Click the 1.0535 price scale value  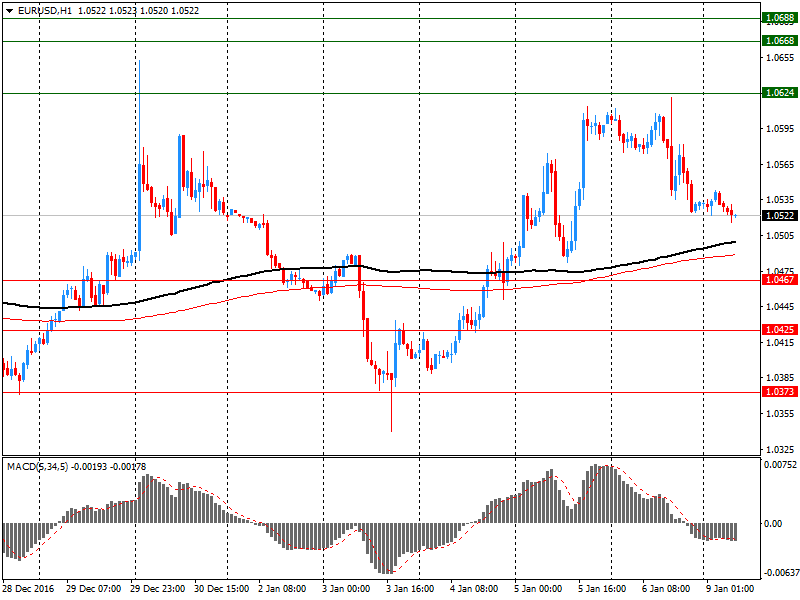pyautogui.click(x=780, y=199)
